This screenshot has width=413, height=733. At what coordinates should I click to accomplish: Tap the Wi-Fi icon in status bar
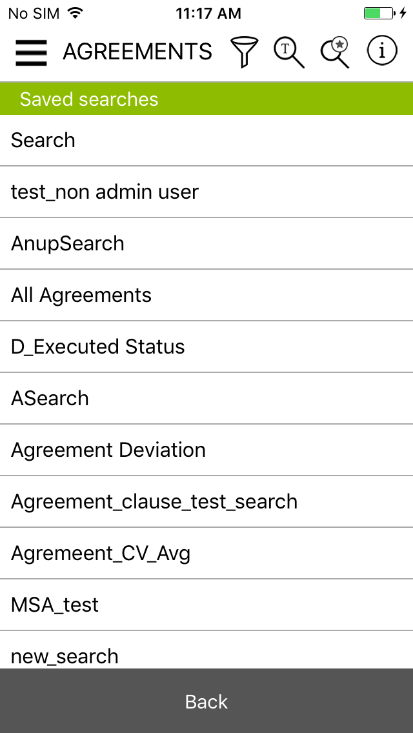tap(75, 13)
